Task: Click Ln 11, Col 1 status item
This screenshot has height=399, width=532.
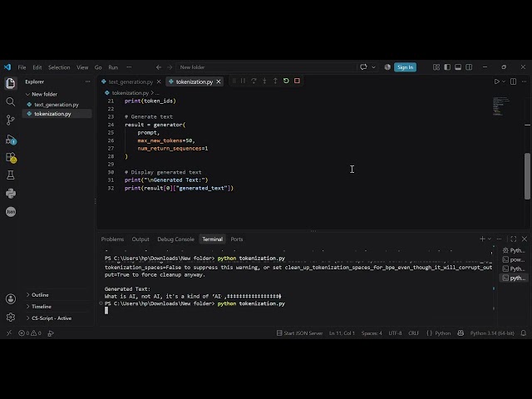Action: coord(342,333)
